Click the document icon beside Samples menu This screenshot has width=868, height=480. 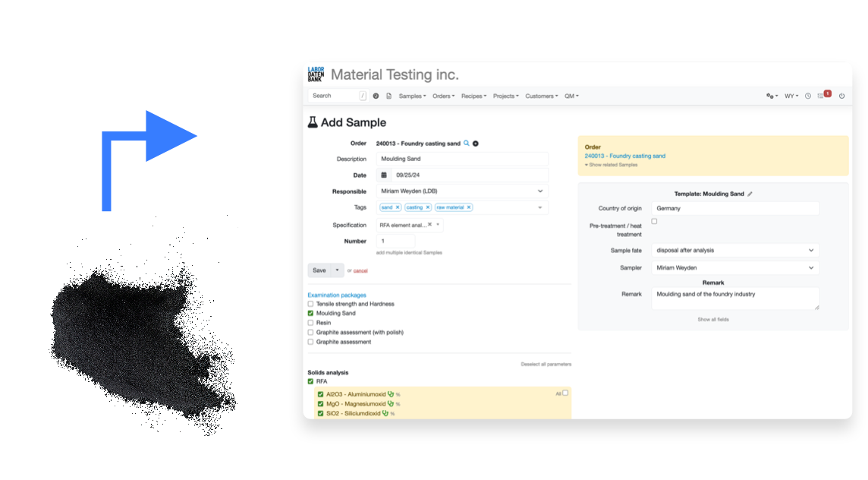click(x=389, y=96)
